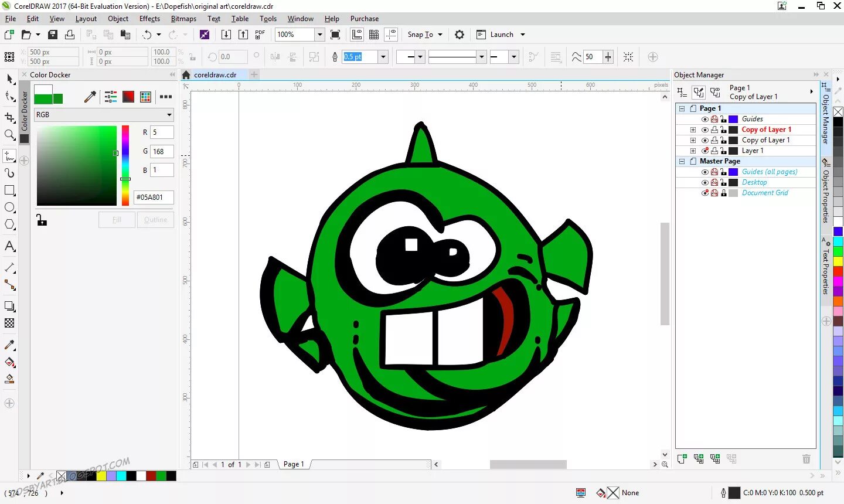844x504 pixels.
Task: Open the Effects menu
Action: pos(149,19)
